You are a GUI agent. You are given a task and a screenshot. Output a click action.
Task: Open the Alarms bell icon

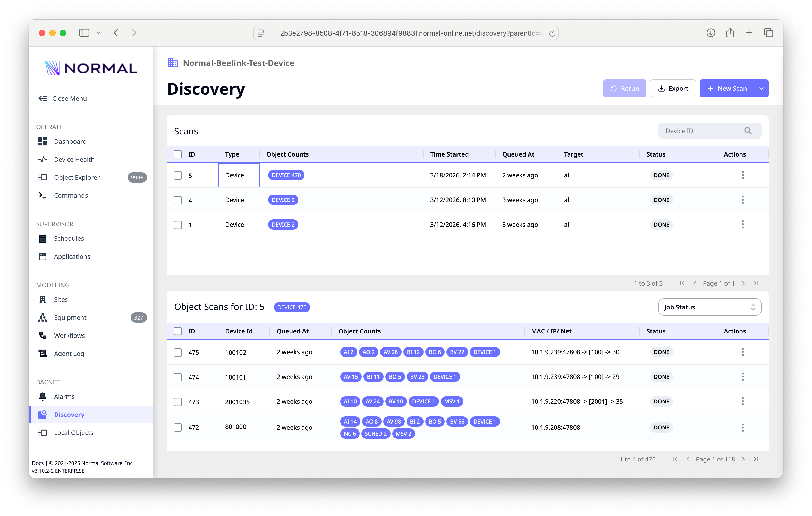click(x=43, y=396)
